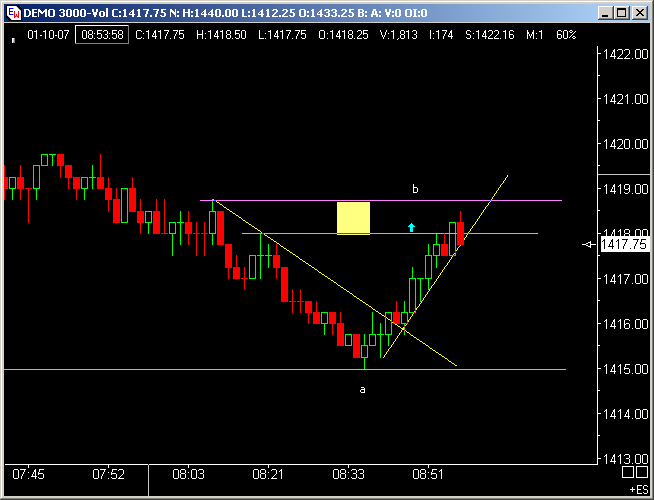
Task: Click the O:1418.25 open value
Action: (x=343, y=35)
